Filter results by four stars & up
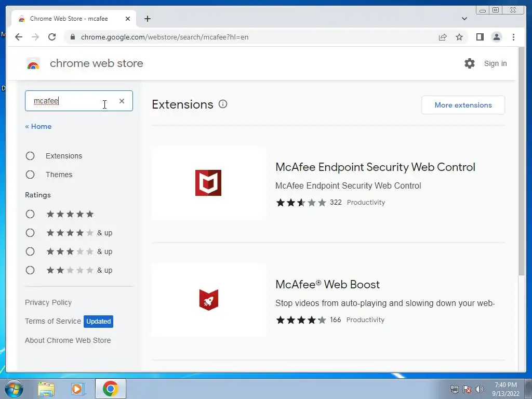 (30, 233)
